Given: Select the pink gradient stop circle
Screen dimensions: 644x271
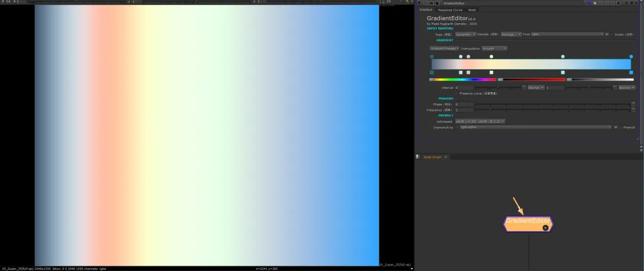Looking at the screenshot, I should (468, 57).
